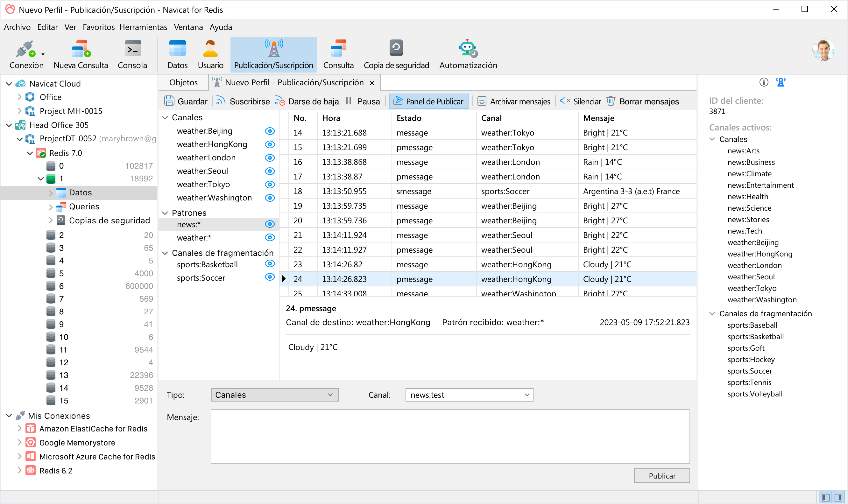Toggle visibility eye for weather:Beijing
Viewport: 848px width, 504px height.
point(270,131)
